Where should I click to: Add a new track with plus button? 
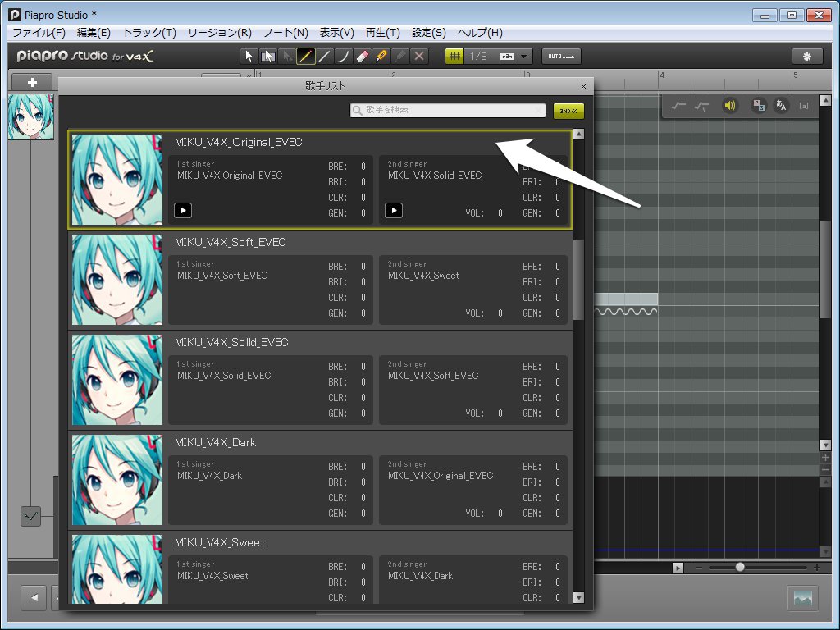point(32,83)
